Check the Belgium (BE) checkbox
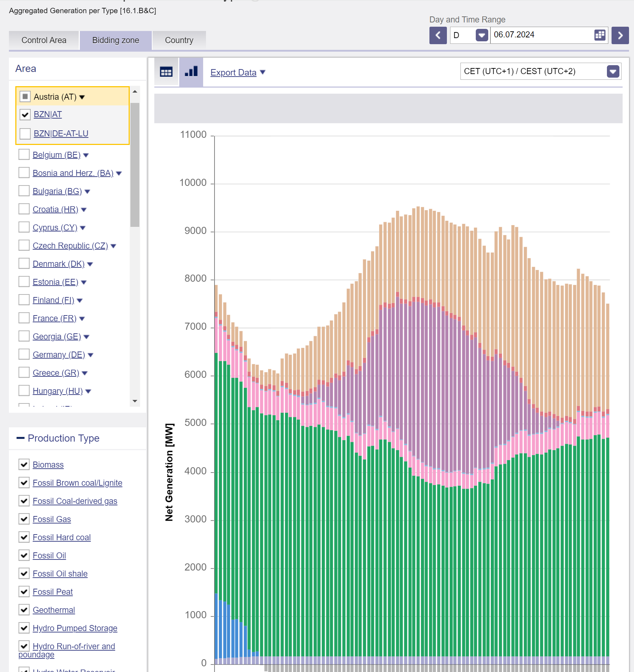The width and height of the screenshot is (634, 672). click(x=24, y=155)
